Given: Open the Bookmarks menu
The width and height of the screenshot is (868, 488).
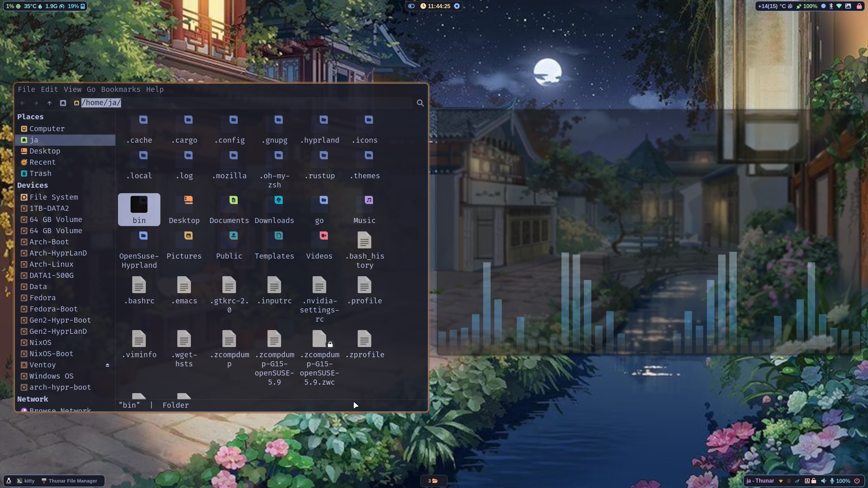Looking at the screenshot, I should [121, 89].
